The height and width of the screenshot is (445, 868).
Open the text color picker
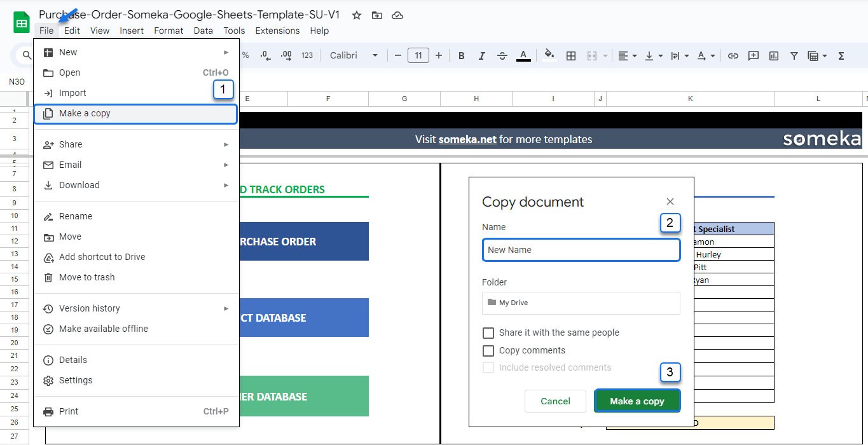tap(523, 55)
